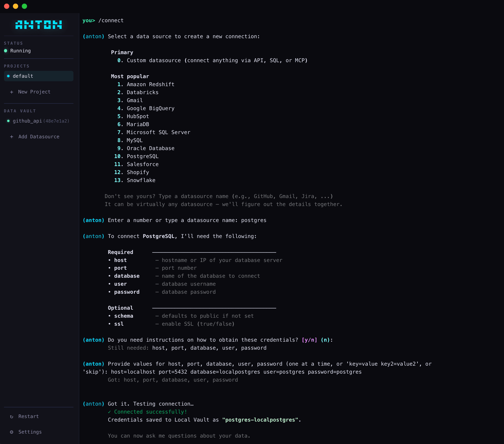This screenshot has width=504, height=444.
Task: Collapse the STATUS section
Action: (x=13, y=43)
